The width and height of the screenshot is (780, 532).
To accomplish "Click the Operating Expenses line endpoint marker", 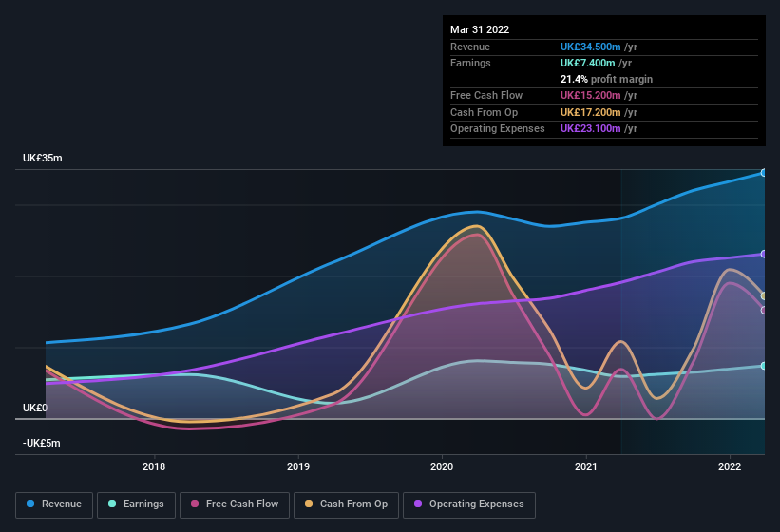I will (x=764, y=254).
